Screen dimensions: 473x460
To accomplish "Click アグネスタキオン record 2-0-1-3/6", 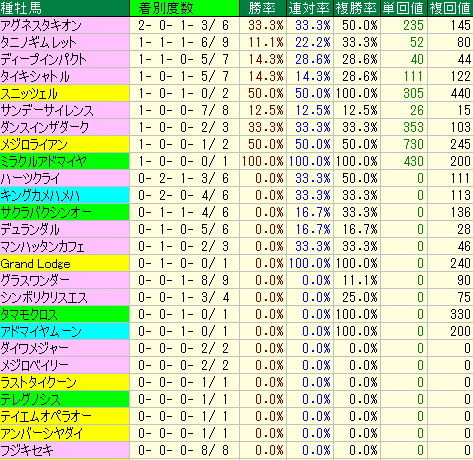I will click(184, 25).
